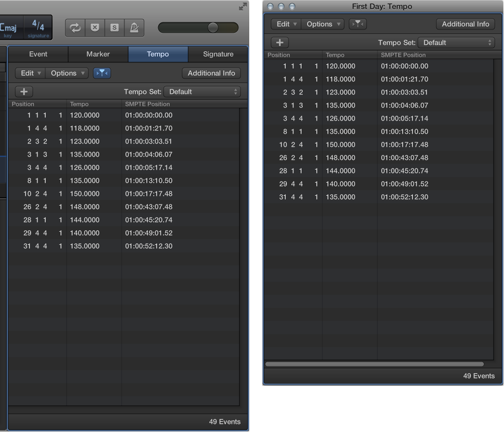504x432 pixels.
Task: Click the Cycle loop icon in the toolbar
Action: [x=75, y=28]
